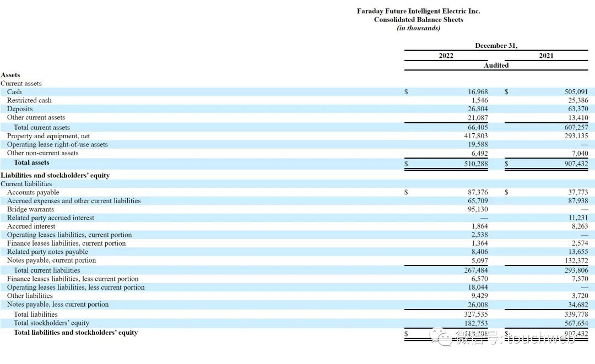The image size is (595, 364).
Task: Click the 'Bridge warrants' row label
Action: tap(30, 209)
